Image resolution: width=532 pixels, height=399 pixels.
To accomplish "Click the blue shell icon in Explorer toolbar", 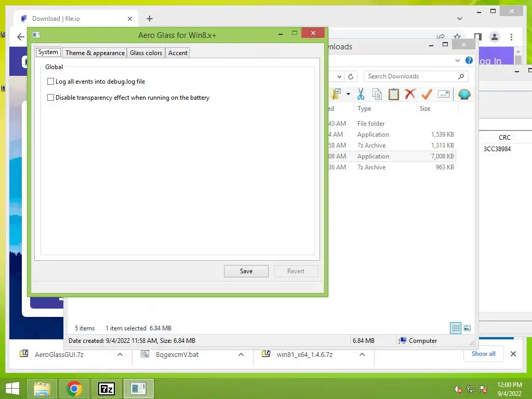I will (464, 94).
